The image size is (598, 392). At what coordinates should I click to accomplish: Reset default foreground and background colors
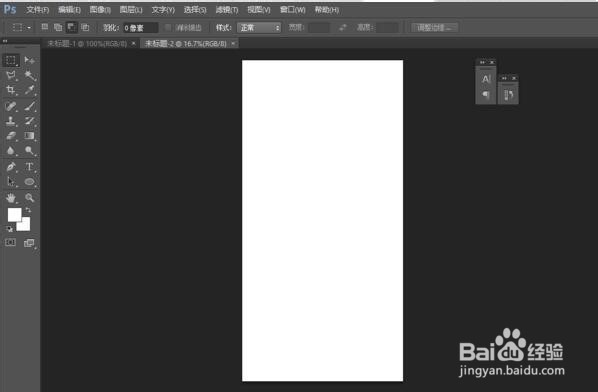[x=10, y=229]
